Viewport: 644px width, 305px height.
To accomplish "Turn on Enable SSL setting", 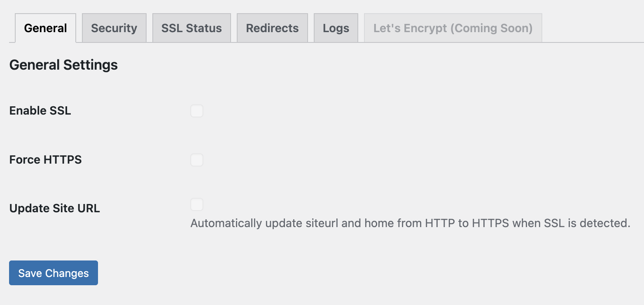I will click(x=197, y=111).
